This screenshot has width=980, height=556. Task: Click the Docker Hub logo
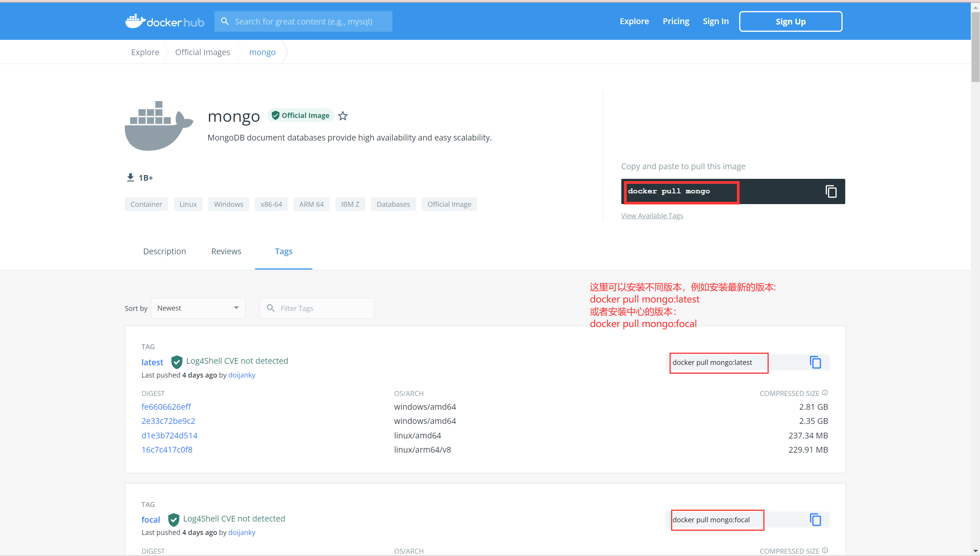165,21
